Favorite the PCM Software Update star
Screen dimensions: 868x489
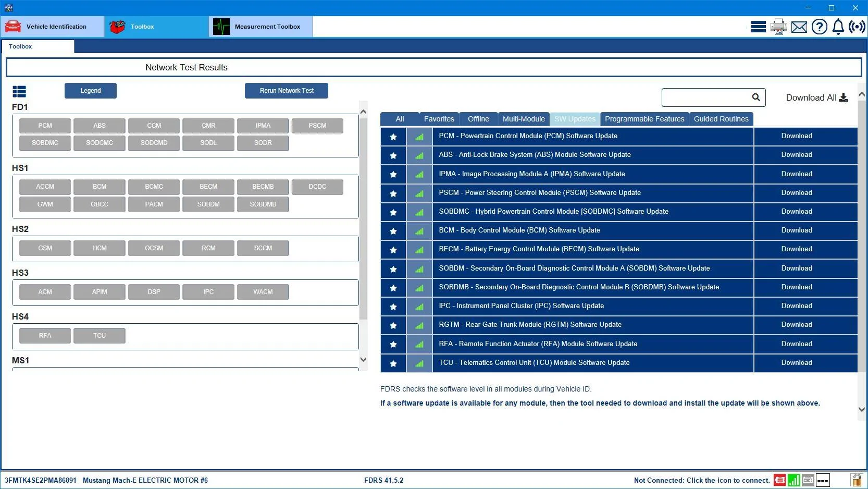[393, 137]
